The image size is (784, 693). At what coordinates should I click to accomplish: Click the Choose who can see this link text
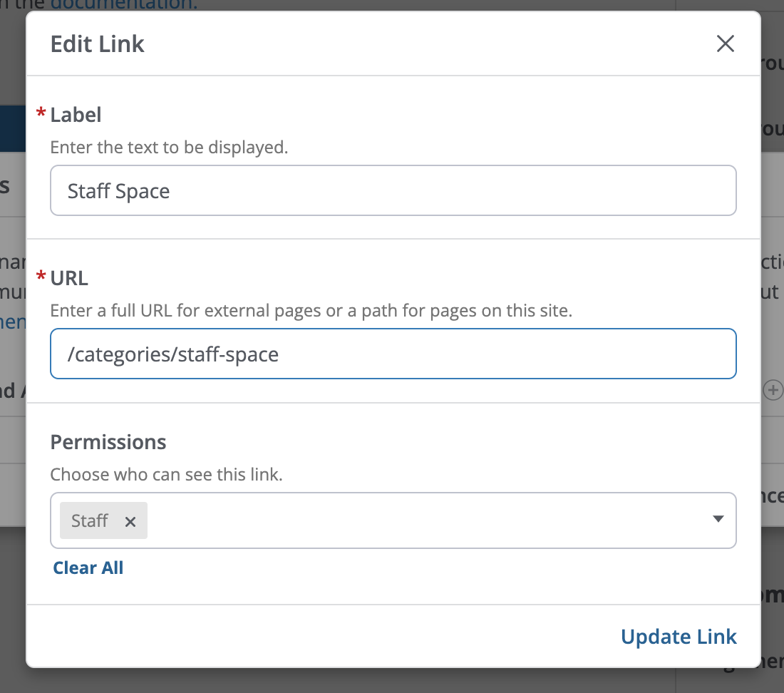[166, 474]
